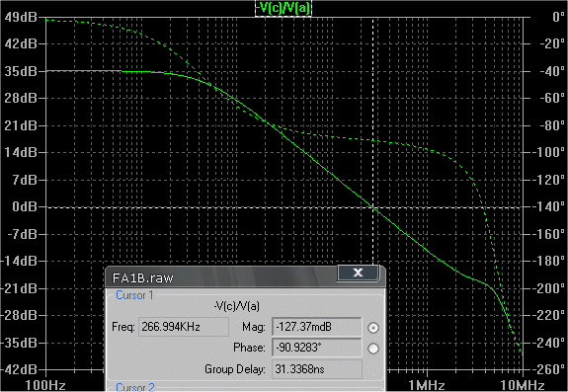Click the -14dB left axis label
Image resolution: width=568 pixels, height=392 pixels.
(x=20, y=261)
